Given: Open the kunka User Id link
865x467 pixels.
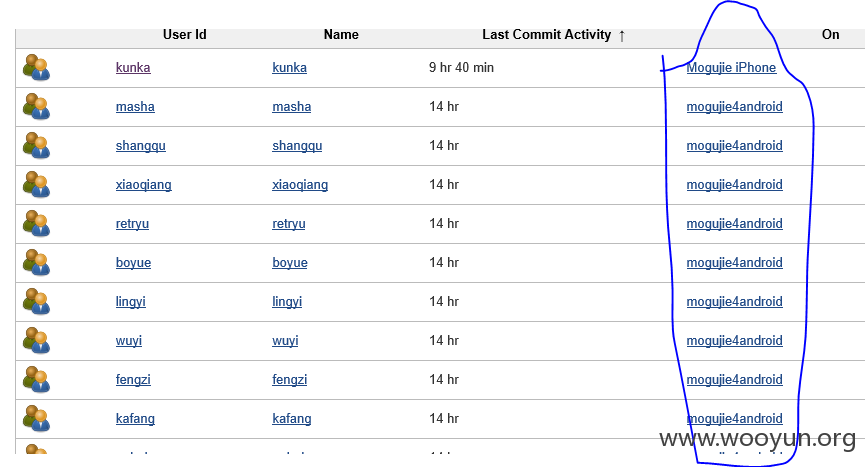Looking at the screenshot, I should coord(133,68).
